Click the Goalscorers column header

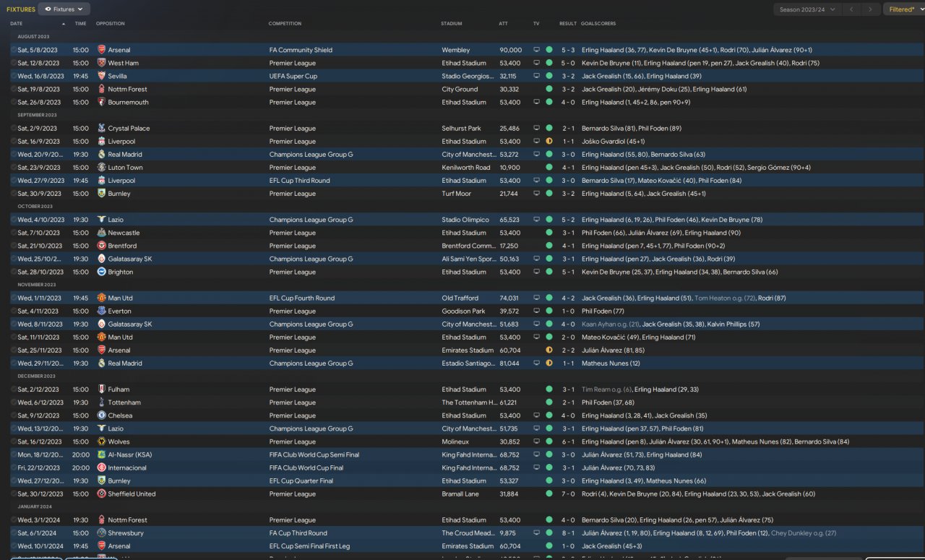(598, 24)
